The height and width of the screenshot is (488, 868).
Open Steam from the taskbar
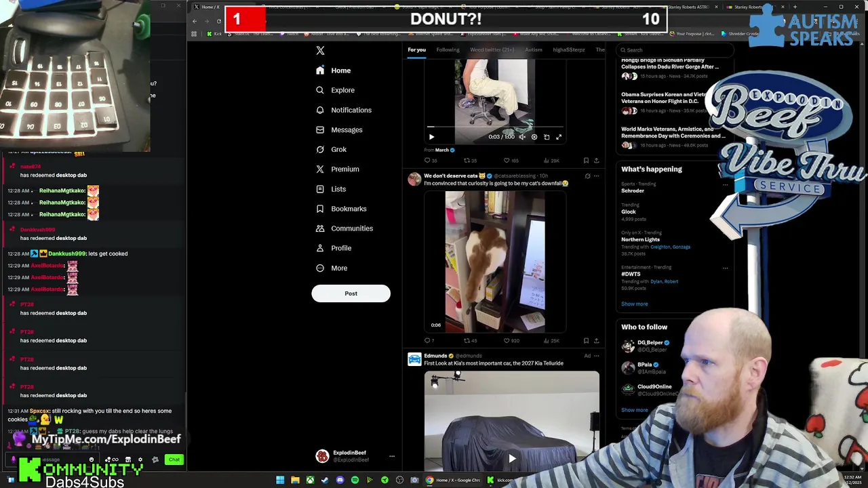(325, 480)
